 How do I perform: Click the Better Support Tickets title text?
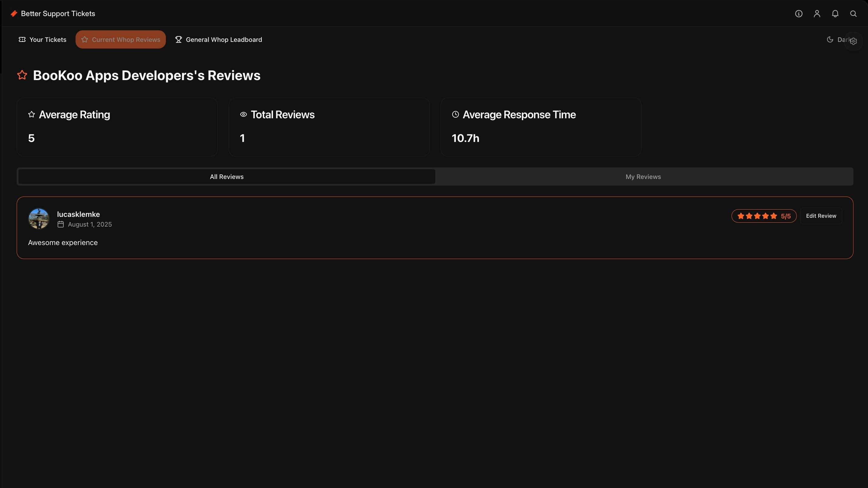pyautogui.click(x=58, y=13)
